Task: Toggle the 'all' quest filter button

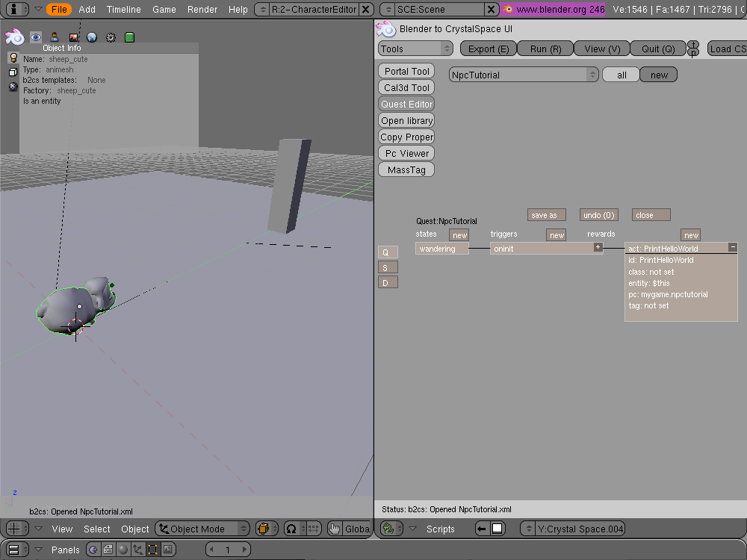Action: tap(622, 75)
